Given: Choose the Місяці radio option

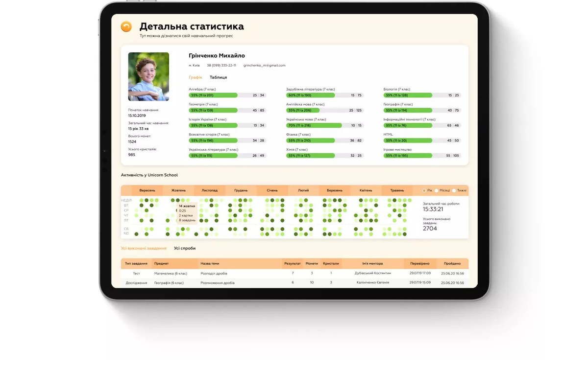Looking at the screenshot, I should pyautogui.click(x=437, y=190).
